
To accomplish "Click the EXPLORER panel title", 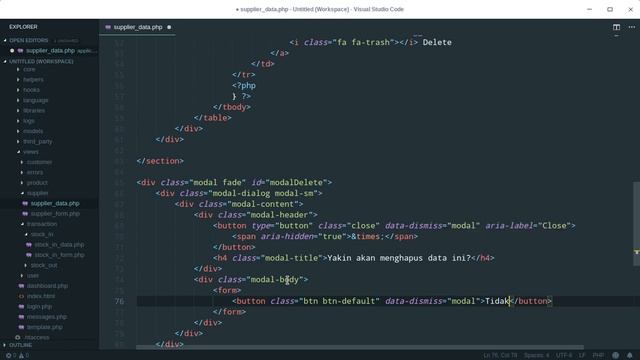I will [x=23, y=27].
